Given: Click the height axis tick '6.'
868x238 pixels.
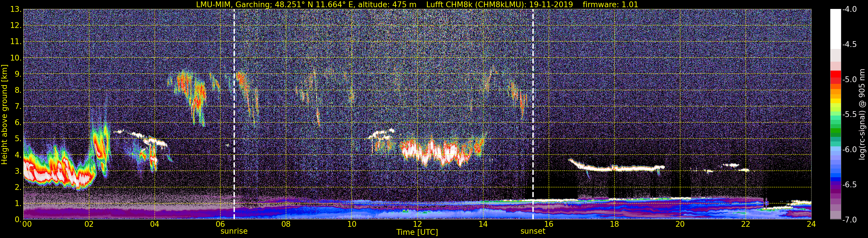Looking at the screenshot, I should [18, 123].
